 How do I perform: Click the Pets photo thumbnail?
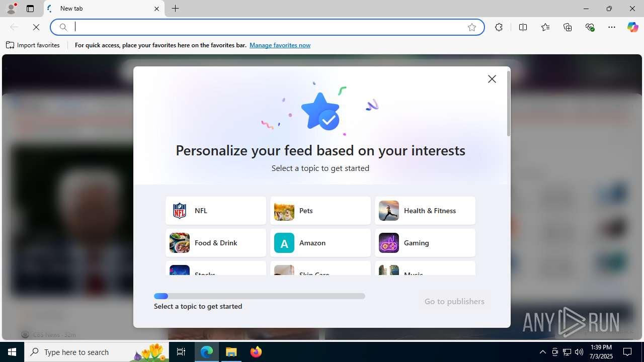click(284, 211)
